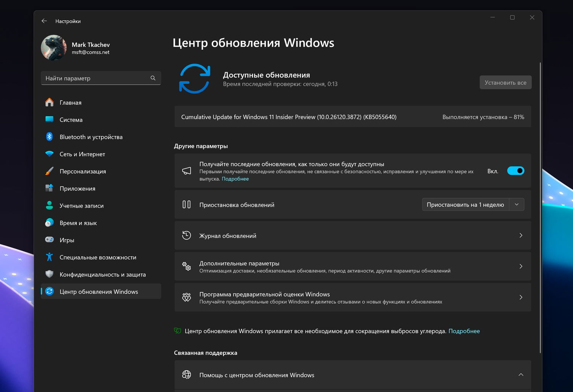The height and width of the screenshot is (392, 573).
Task: Click the Персонализация paintbrush icon
Action: [x=49, y=171]
